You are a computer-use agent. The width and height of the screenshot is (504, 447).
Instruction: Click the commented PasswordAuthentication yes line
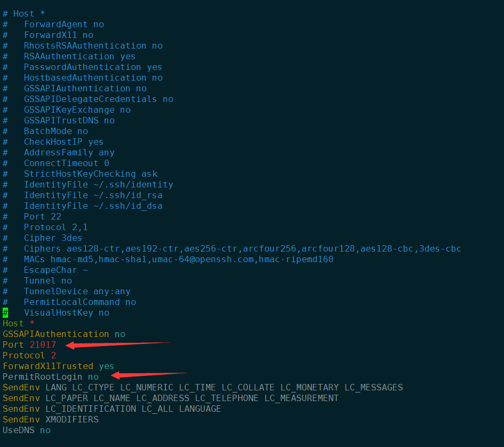(x=82, y=67)
